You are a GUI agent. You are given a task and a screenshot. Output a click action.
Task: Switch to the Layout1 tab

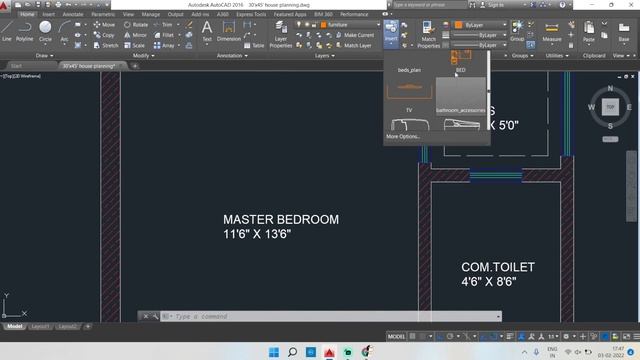click(x=40, y=327)
